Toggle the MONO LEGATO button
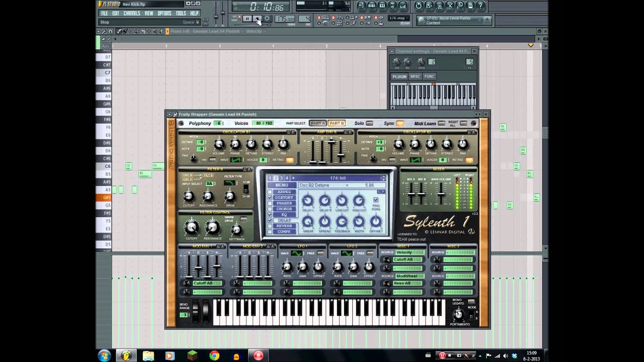Image resolution: width=644 pixels, height=362 pixels. click(x=471, y=301)
